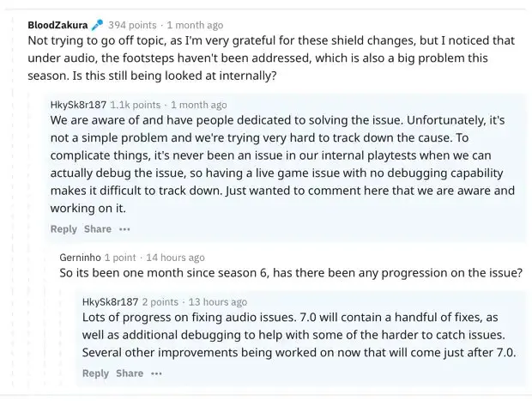Share the comment about internal playtests

(x=98, y=229)
